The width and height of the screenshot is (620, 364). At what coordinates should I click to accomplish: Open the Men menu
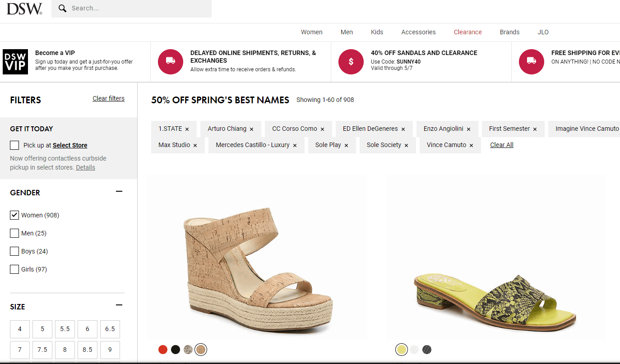click(x=347, y=32)
